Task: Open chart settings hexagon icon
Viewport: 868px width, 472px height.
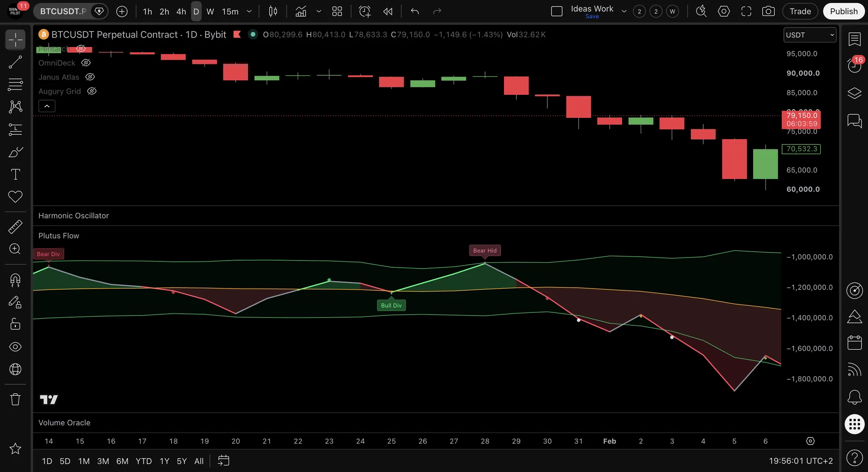Action: [724, 12]
